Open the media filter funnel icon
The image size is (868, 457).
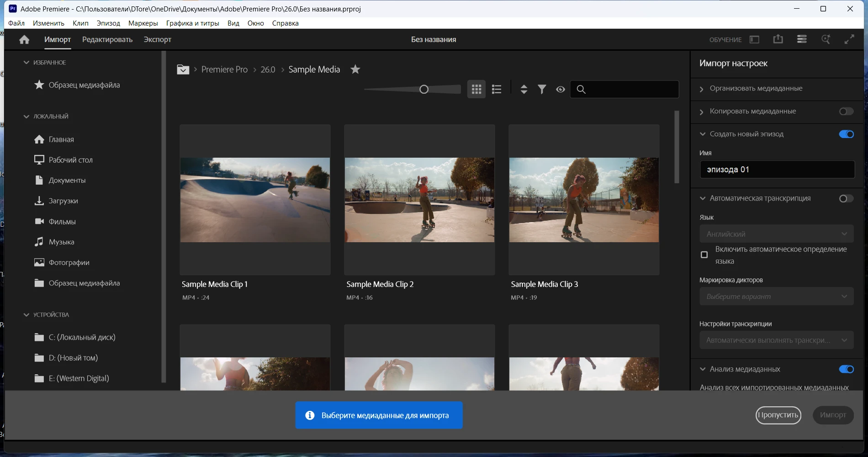pos(542,90)
